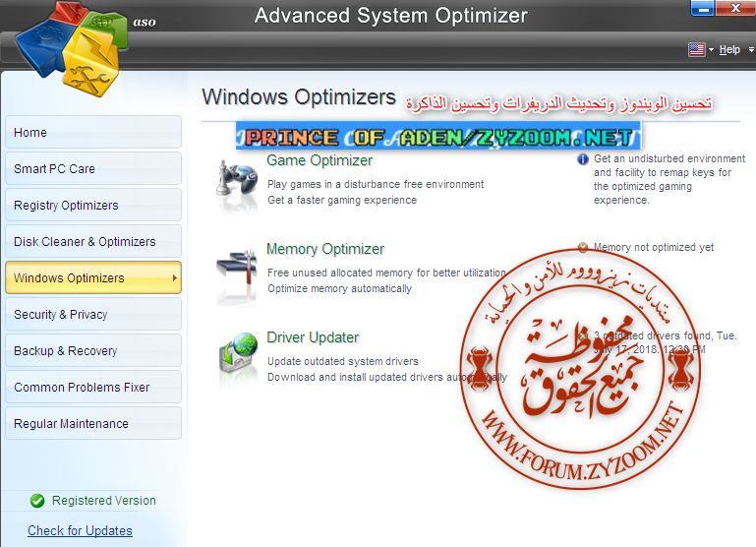The height and width of the screenshot is (547, 756).
Task: Open Smart PC Care
Action: 93,169
